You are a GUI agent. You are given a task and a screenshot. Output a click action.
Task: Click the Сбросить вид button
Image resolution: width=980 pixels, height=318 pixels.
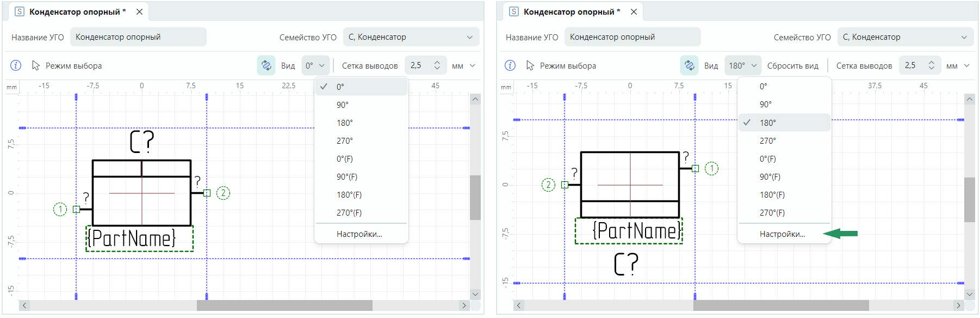tap(792, 65)
